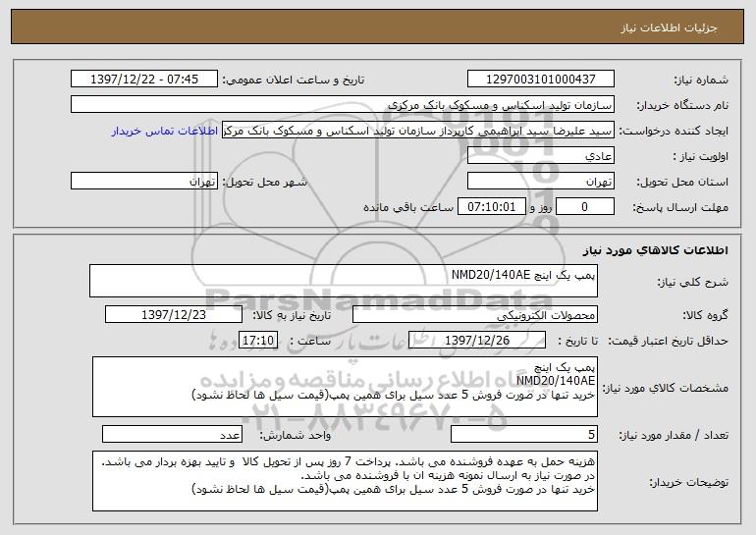Click the ایجاد کننده درخواست label

click(674, 132)
